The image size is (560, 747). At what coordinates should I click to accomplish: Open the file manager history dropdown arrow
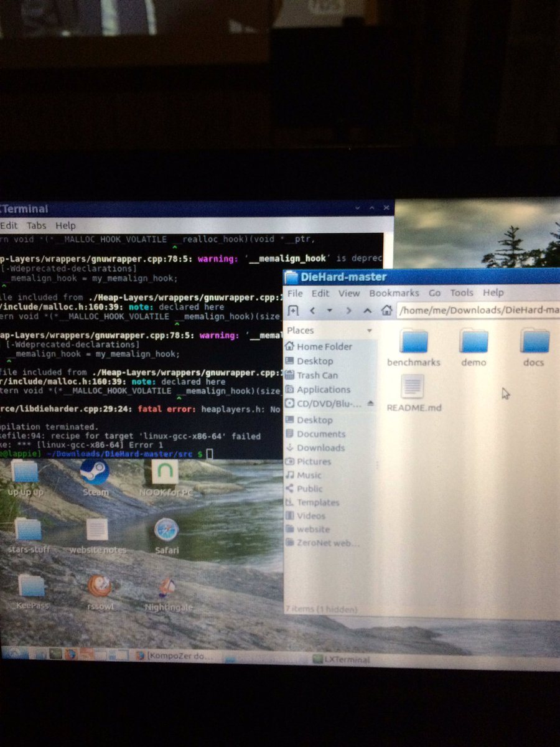point(330,310)
